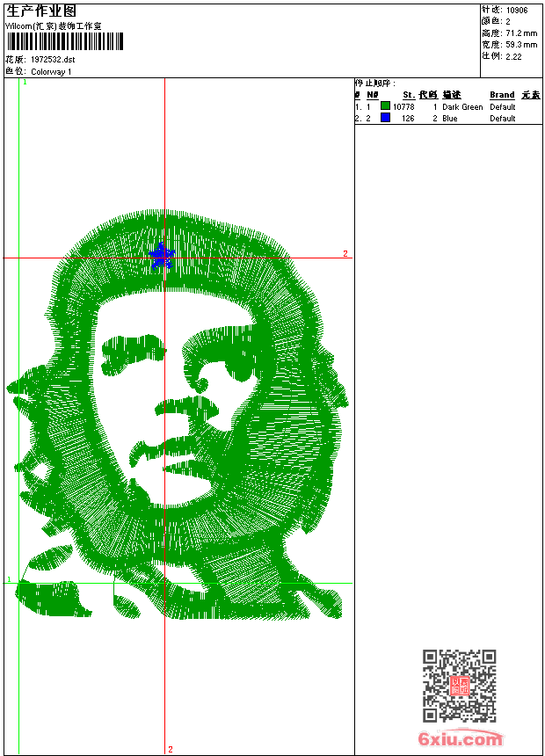Viewport: 545px width, 756px height.
Task: Click the blue star on the beret
Action: pyautogui.click(x=161, y=256)
